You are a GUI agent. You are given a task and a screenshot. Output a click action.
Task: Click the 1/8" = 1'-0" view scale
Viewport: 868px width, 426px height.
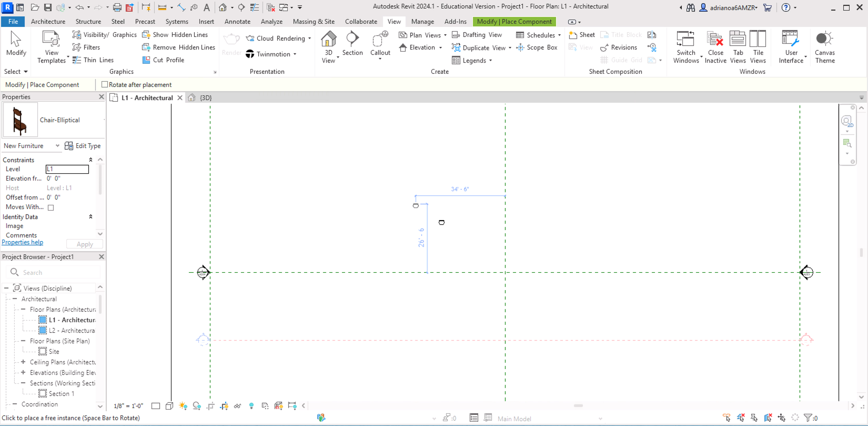click(128, 406)
